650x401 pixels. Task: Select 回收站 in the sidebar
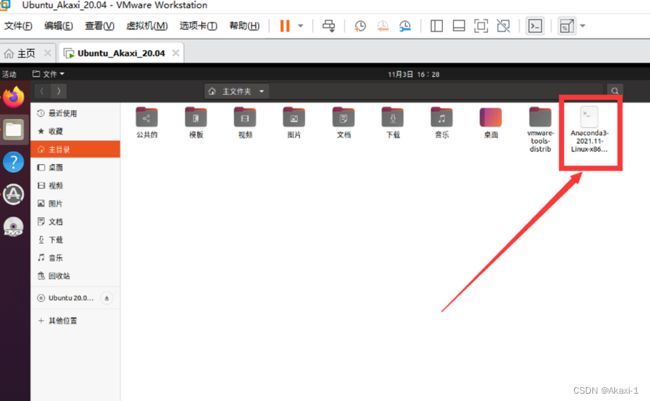pyautogui.click(x=59, y=275)
